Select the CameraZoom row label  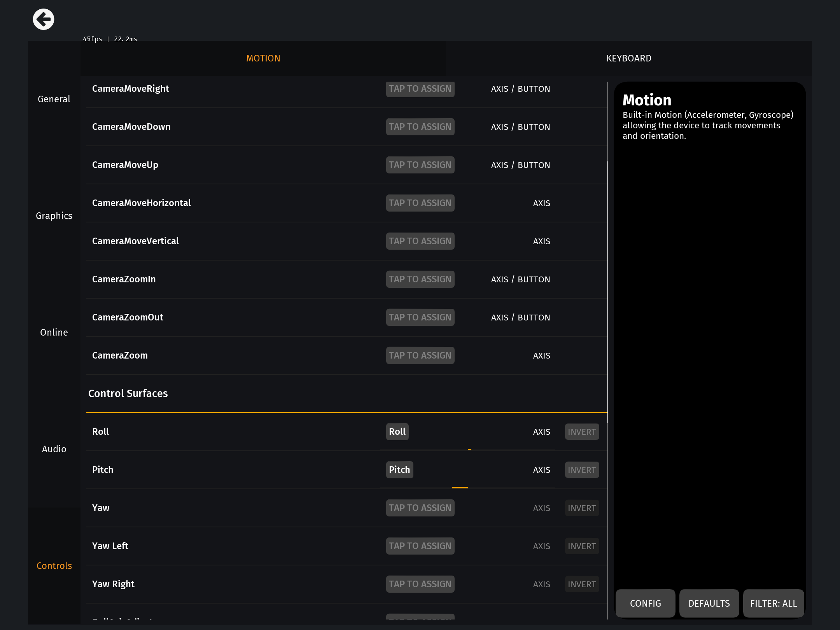pos(120,355)
